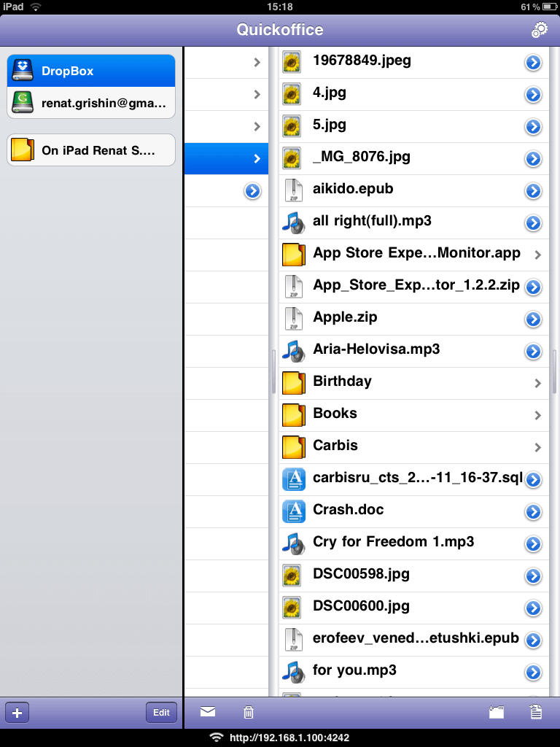Open details arrow for all right(full).mp3
560x747 pixels.
[533, 222]
